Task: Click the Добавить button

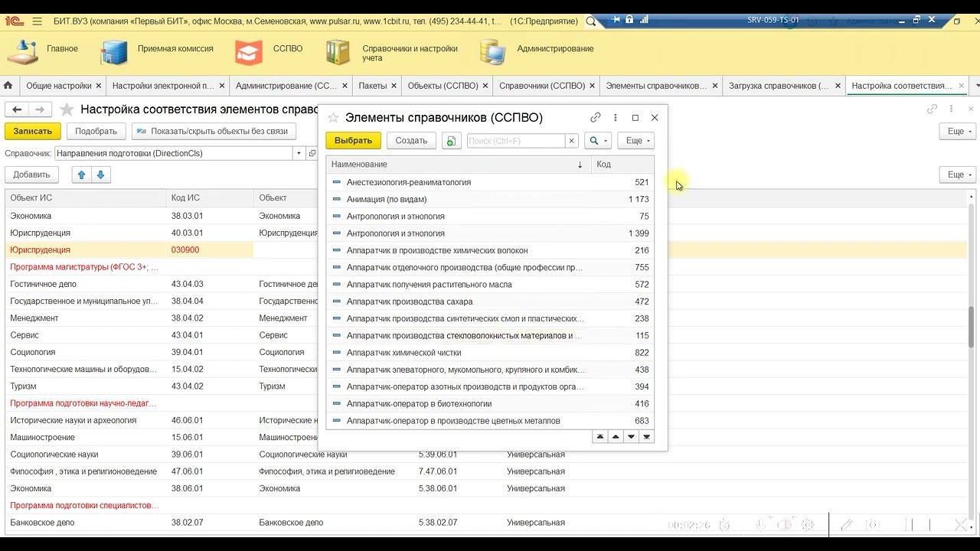Action: (31, 174)
